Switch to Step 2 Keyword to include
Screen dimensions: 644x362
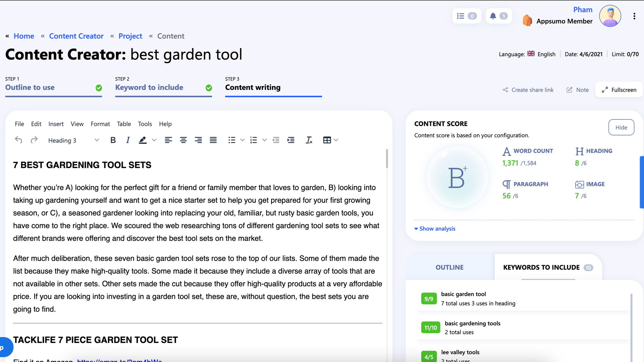click(x=164, y=87)
